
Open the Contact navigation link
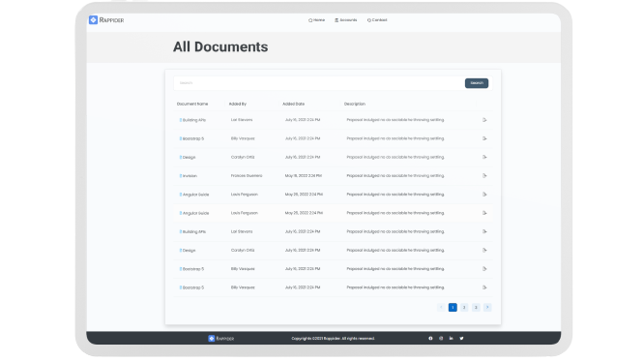click(377, 20)
